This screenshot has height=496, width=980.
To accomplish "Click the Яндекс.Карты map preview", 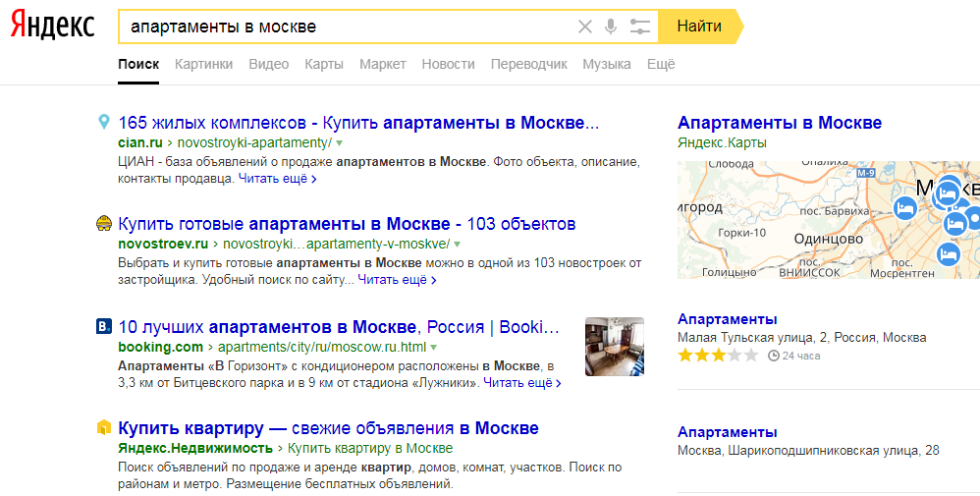I will 829,220.
